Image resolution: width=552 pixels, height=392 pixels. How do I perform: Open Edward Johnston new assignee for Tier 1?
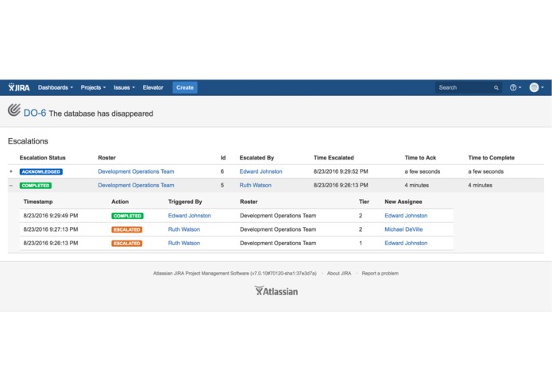[x=406, y=243]
